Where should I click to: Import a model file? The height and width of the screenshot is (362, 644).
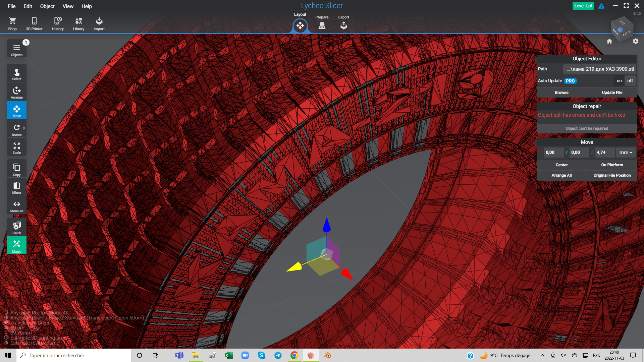point(99,23)
